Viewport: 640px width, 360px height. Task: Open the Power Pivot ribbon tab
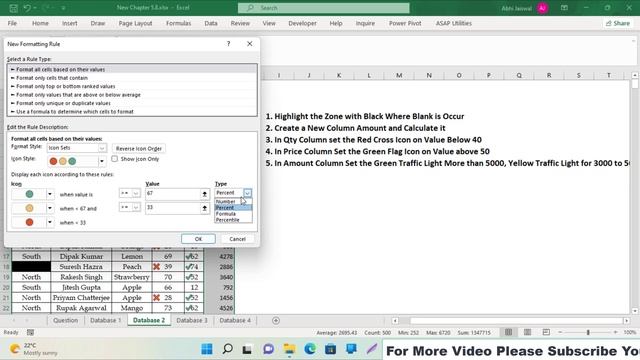(405, 23)
